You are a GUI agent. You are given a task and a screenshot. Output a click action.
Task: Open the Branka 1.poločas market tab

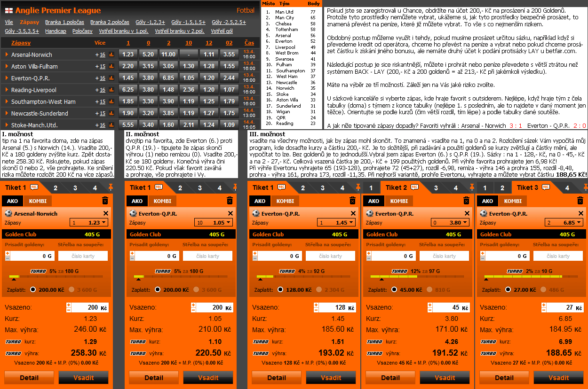pyautogui.click(x=65, y=22)
